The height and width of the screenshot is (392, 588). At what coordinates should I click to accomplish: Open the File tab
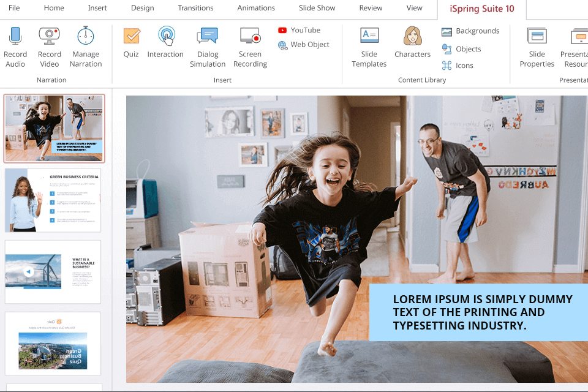(x=14, y=8)
